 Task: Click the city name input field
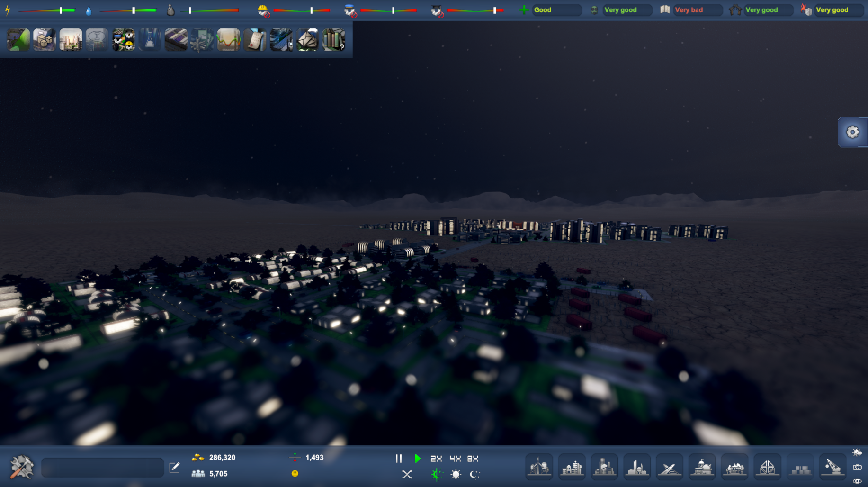103,468
